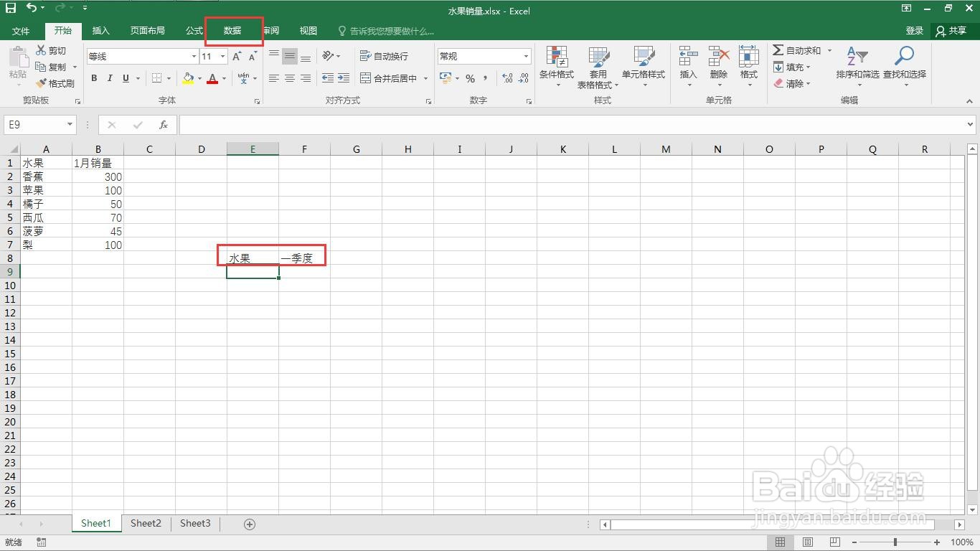Select cell A2 containing 香蕉
The image size is (980, 551).
point(46,176)
